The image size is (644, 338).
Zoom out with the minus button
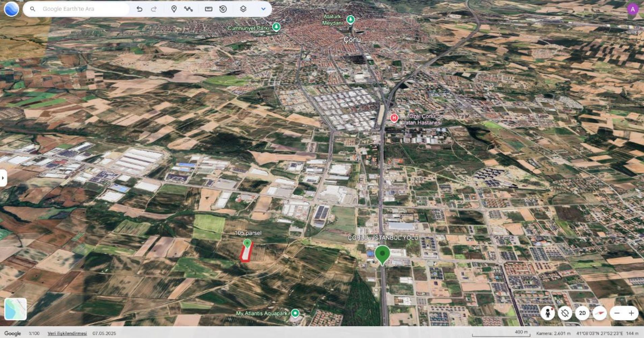[x=617, y=313]
